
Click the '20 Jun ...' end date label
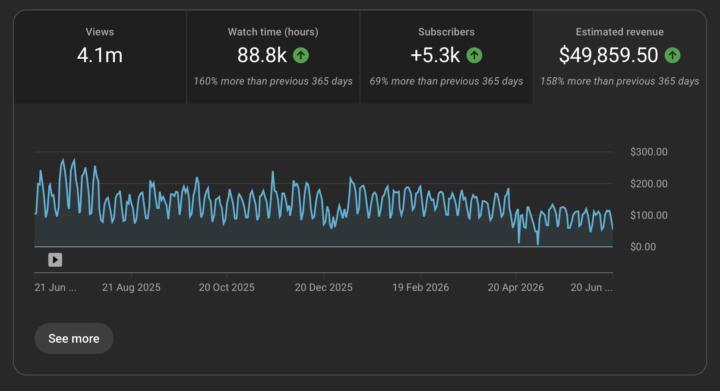pos(591,287)
